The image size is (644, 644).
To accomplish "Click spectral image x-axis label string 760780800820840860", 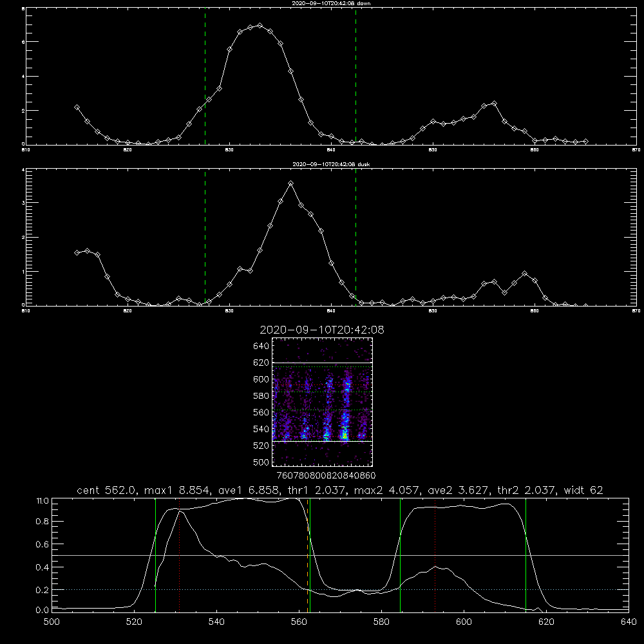I will tap(327, 475).
